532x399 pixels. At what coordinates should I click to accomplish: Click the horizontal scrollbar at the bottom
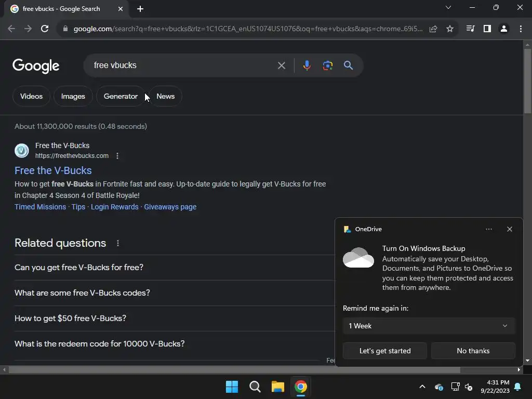(234, 370)
